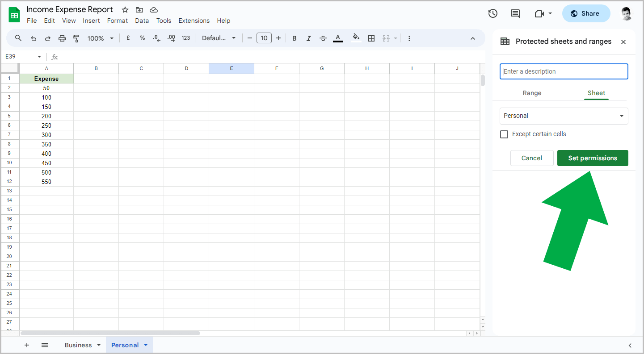Click the merge cells icon
Image resolution: width=644 pixels, height=354 pixels.
(387, 38)
